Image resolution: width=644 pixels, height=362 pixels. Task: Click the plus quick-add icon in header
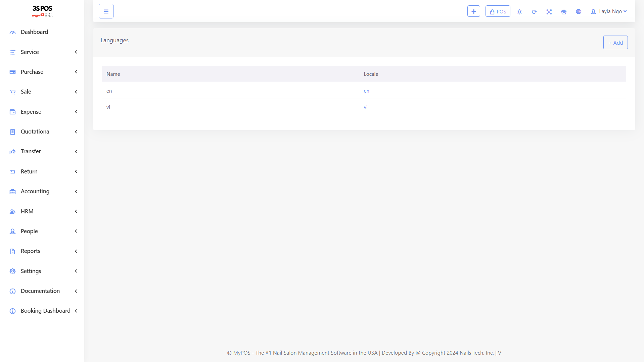pos(473,11)
